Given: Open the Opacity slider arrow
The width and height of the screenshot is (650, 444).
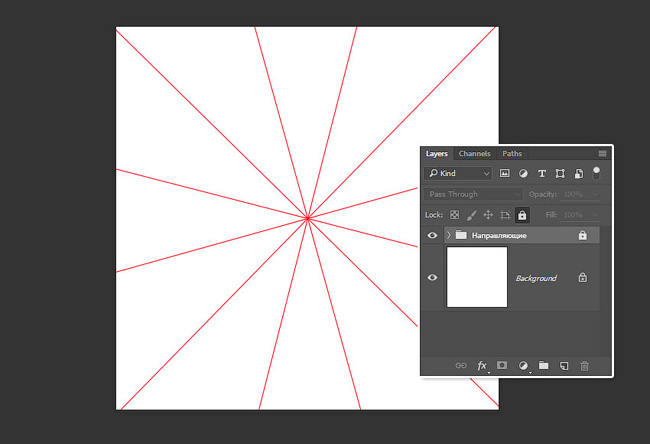Looking at the screenshot, I should [595, 194].
